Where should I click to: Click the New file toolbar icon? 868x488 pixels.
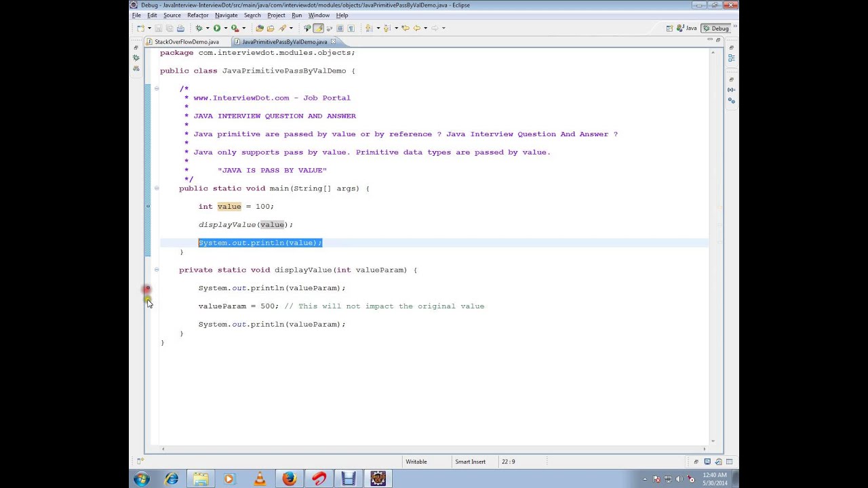pos(140,28)
